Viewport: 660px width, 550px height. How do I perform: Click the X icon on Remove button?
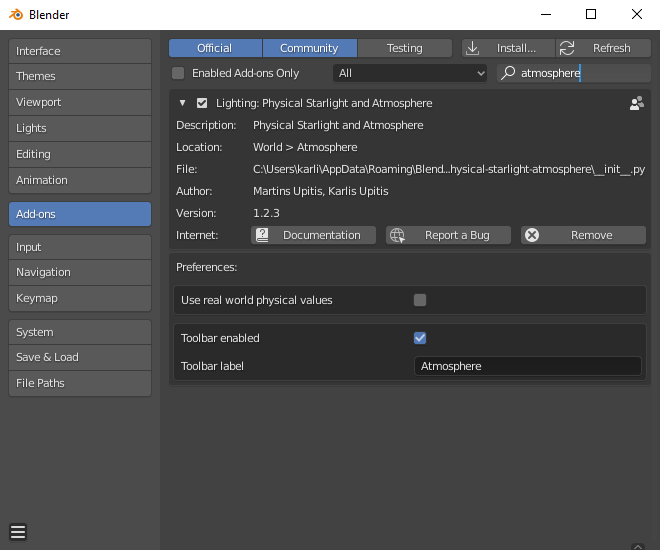(x=532, y=235)
